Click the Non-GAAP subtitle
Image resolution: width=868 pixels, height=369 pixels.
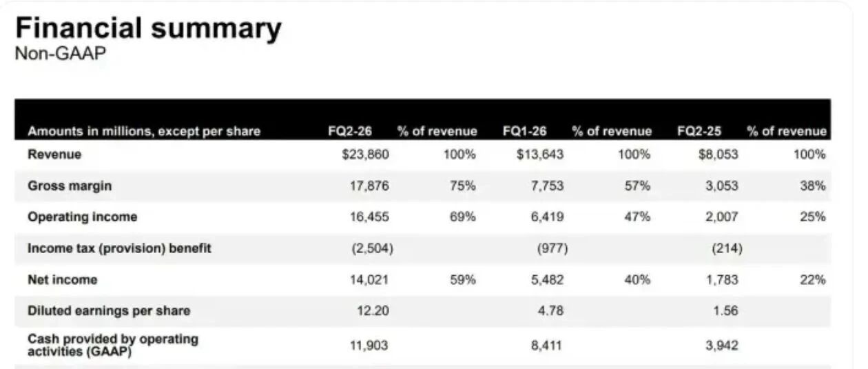(61, 54)
